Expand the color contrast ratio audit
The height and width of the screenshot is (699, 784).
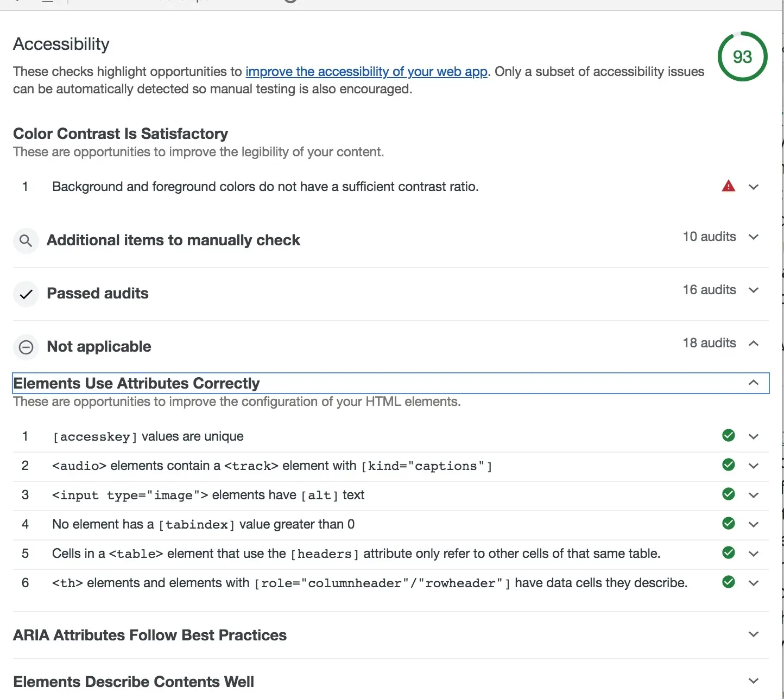click(x=754, y=187)
